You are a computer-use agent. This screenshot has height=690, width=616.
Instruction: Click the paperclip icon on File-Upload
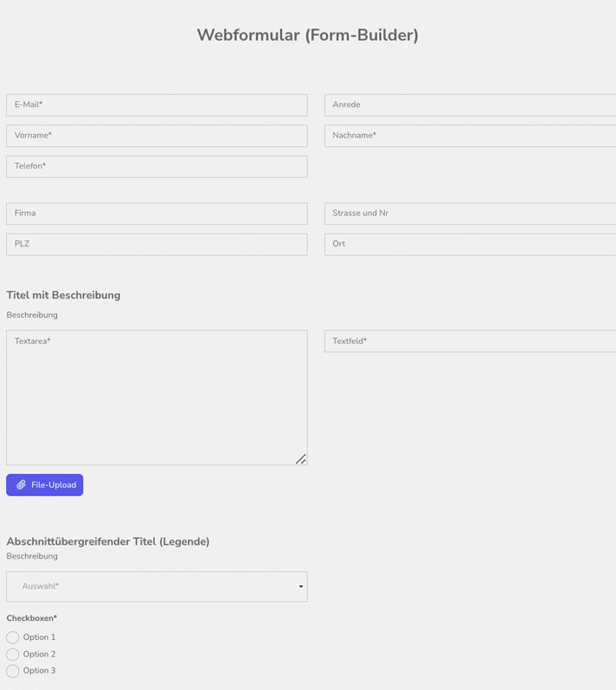[22, 485]
